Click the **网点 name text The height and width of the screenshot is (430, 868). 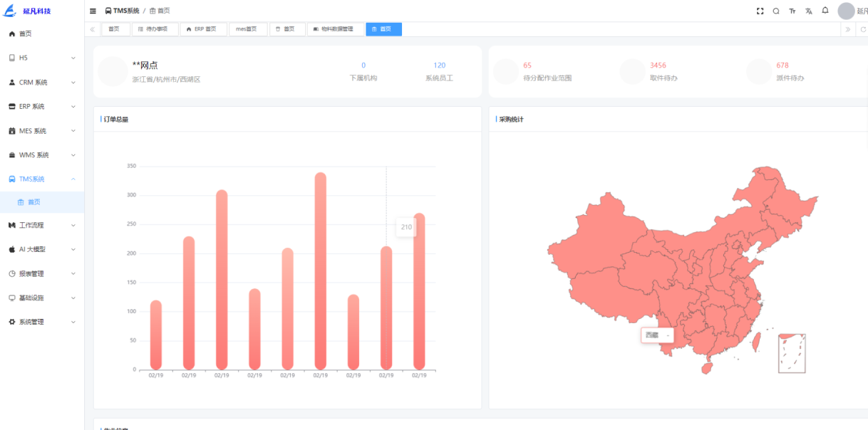click(x=145, y=65)
